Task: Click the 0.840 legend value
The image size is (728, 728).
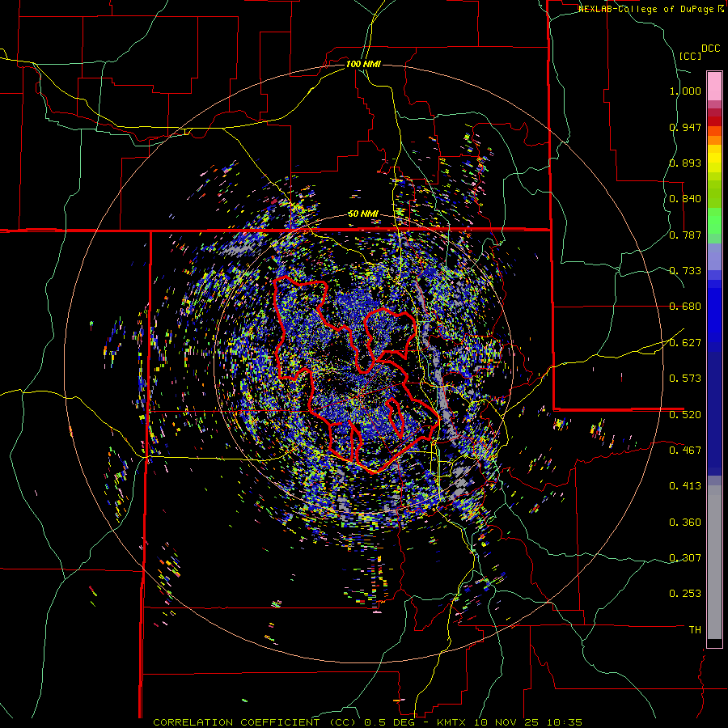Action: click(x=685, y=199)
